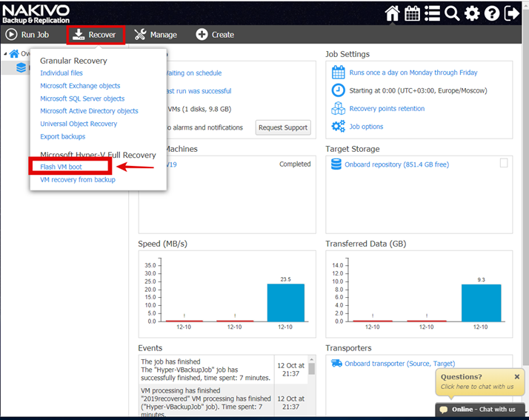Open 'Runs once a day on Monday through Friday' link
Viewport: 529px width, 420px height.
(x=413, y=73)
